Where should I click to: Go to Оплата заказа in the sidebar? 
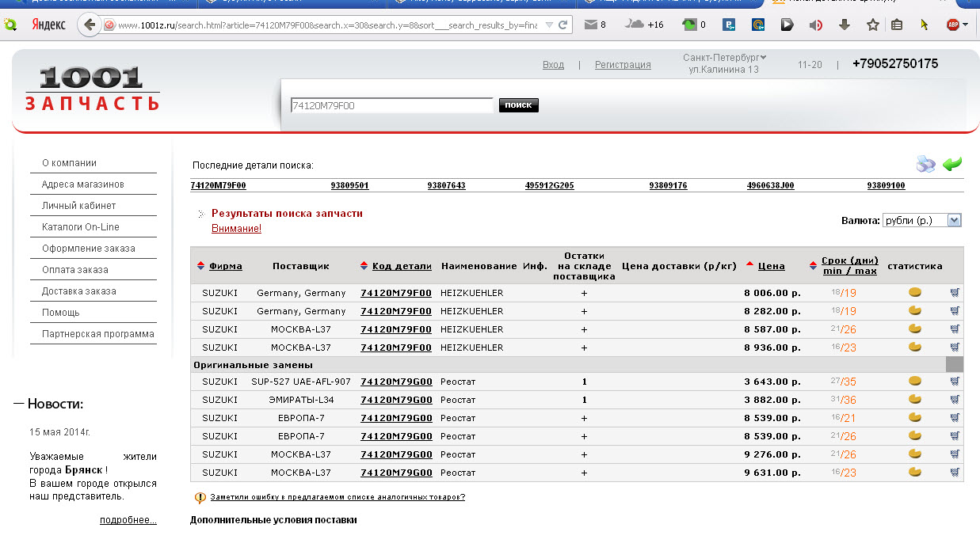74,270
